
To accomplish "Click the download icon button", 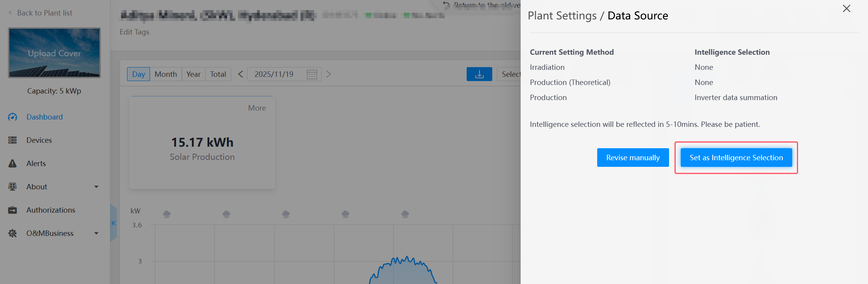I will point(479,74).
